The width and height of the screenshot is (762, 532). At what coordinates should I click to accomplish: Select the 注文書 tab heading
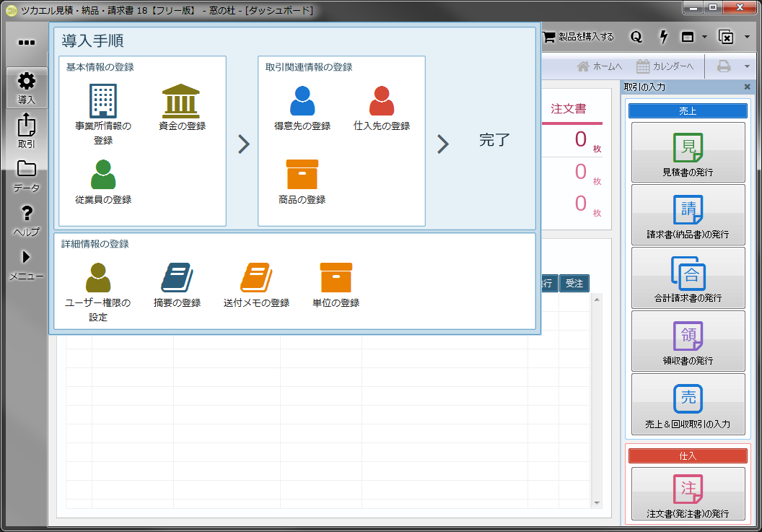click(x=568, y=109)
